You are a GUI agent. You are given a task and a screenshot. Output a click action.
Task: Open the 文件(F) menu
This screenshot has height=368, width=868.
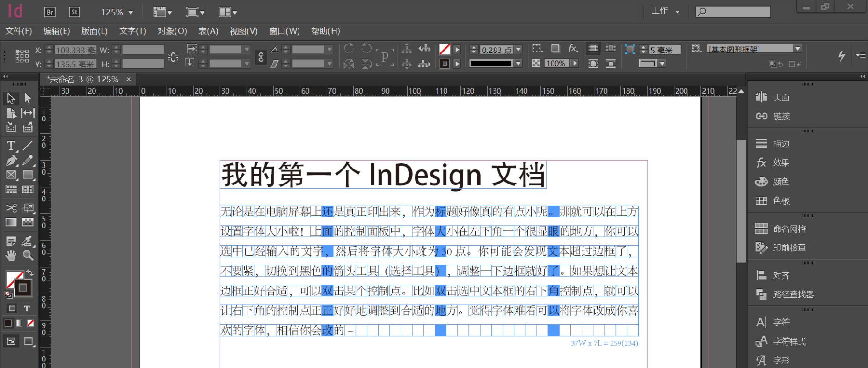[x=19, y=31]
